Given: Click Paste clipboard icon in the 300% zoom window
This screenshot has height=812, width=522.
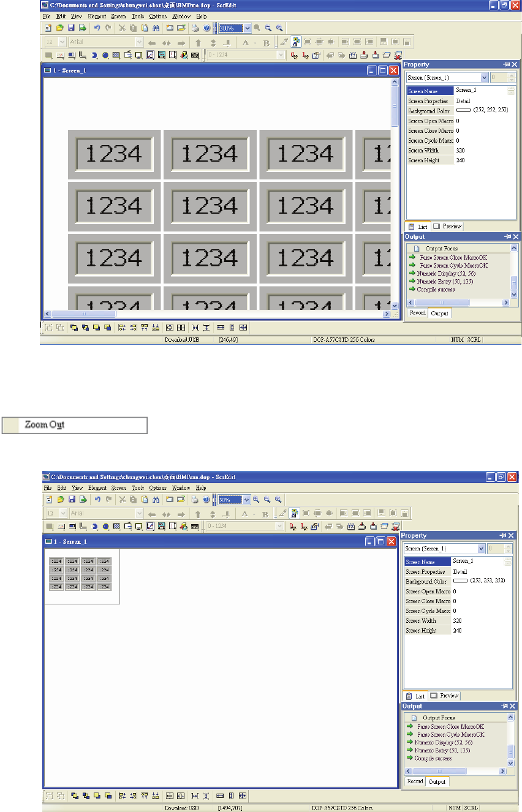Looking at the screenshot, I should coord(145,28).
